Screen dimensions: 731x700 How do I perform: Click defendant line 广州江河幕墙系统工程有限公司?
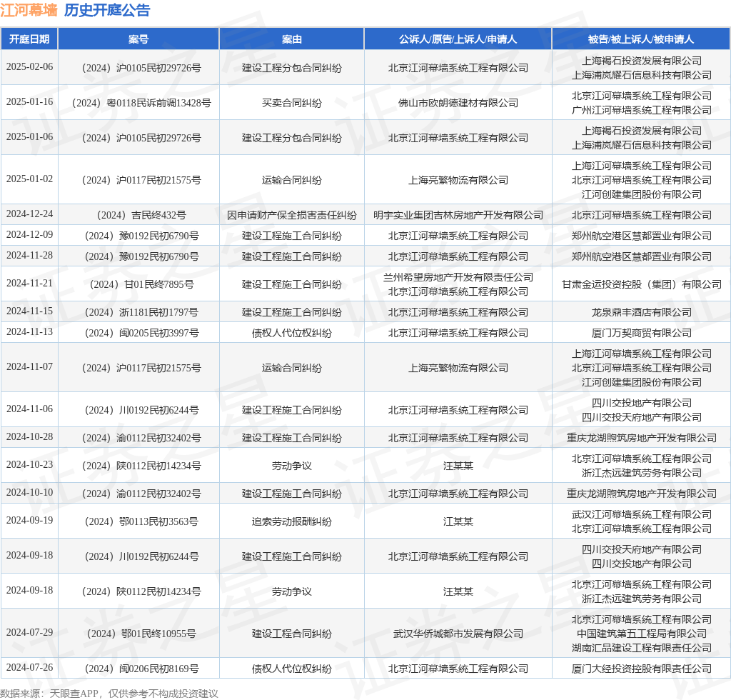pos(642,110)
